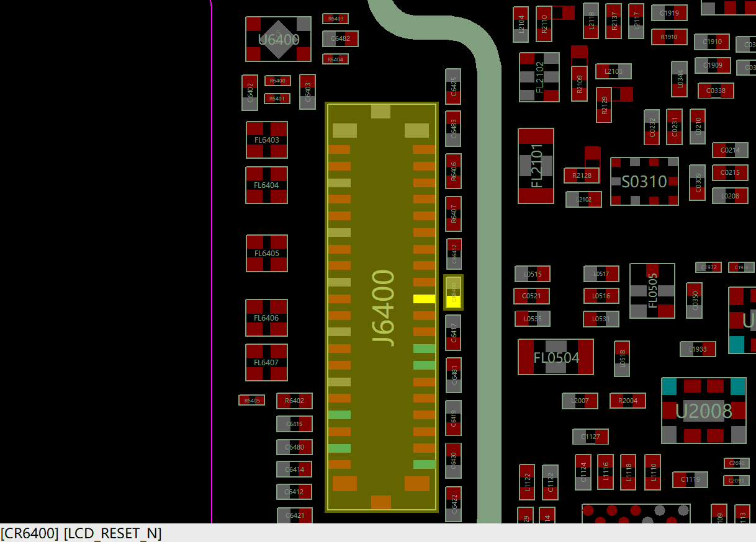Select inductor L2103

click(613, 71)
